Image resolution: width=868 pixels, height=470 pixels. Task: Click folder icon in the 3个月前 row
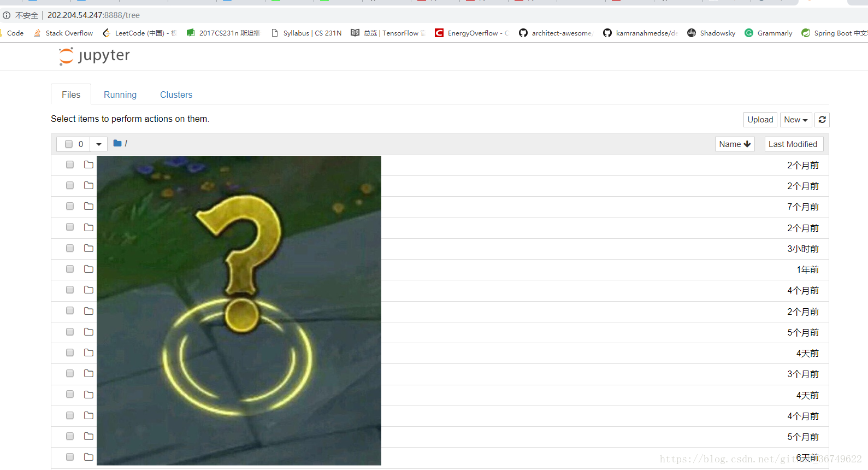(x=88, y=373)
